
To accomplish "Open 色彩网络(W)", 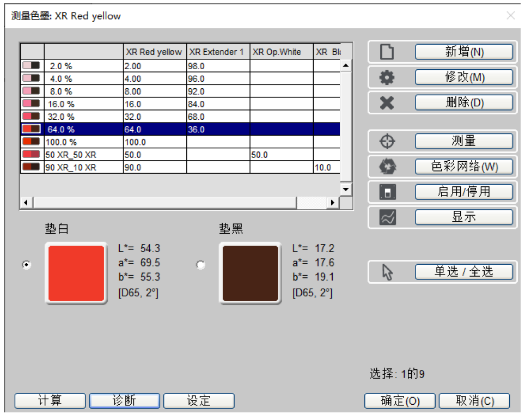I will pos(463,167).
